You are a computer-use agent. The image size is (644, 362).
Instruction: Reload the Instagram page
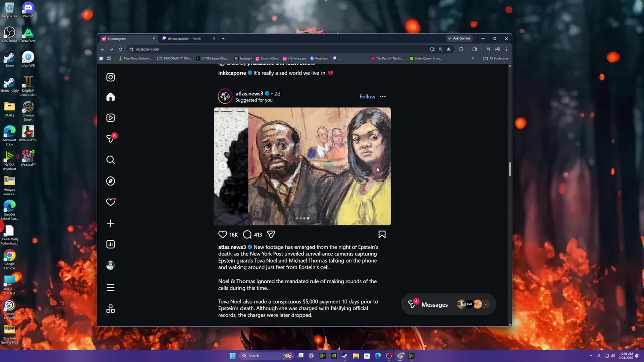(120, 49)
